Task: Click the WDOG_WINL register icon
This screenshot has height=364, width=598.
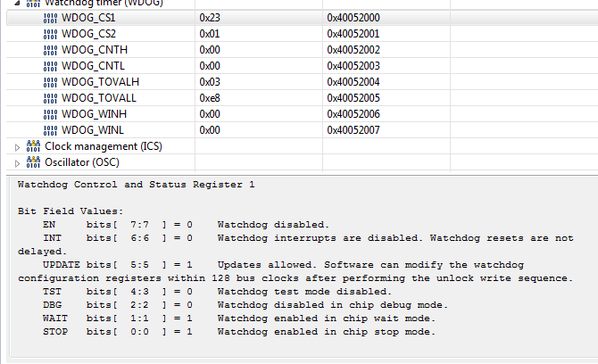Action: click(50, 130)
